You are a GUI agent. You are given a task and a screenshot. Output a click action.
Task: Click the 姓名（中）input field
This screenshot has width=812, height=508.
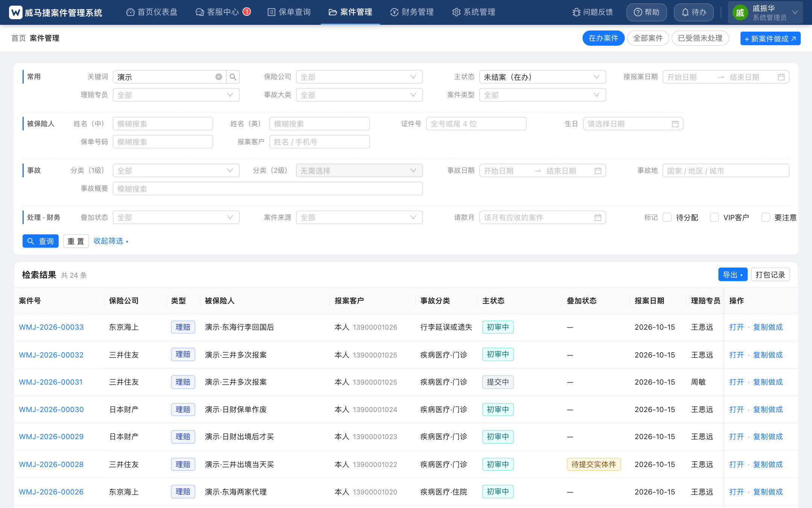point(163,124)
